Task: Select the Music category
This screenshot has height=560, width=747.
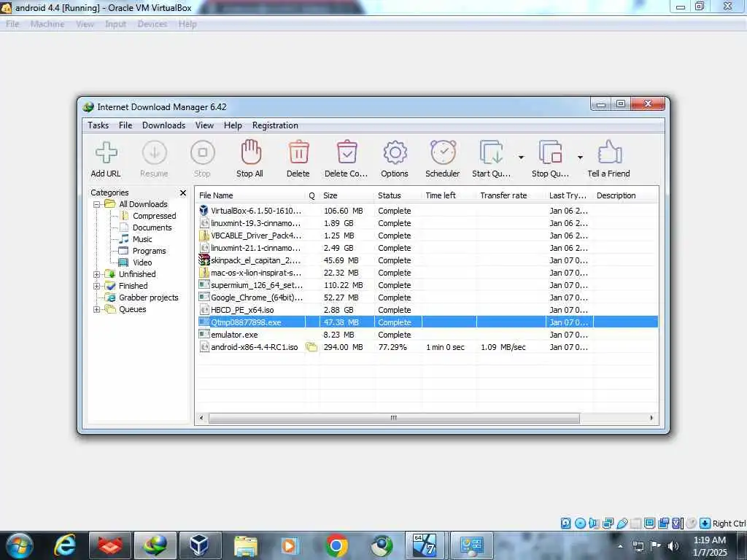Action: 142,239
